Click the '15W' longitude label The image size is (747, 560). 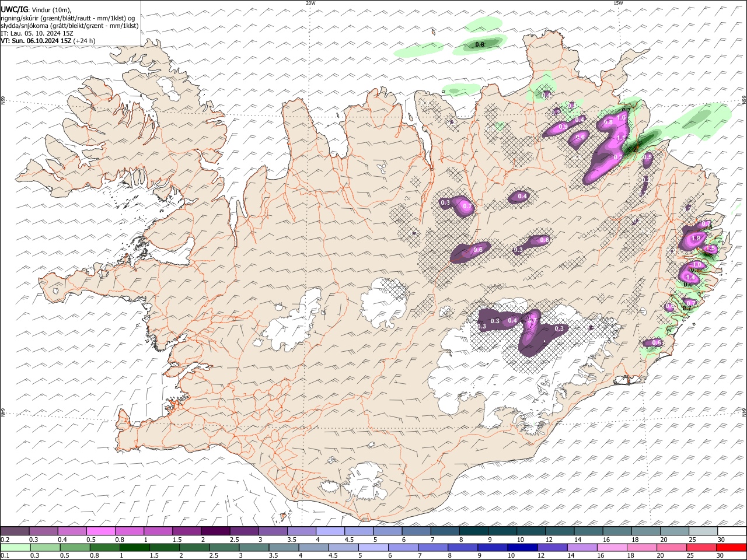pyautogui.click(x=618, y=3)
